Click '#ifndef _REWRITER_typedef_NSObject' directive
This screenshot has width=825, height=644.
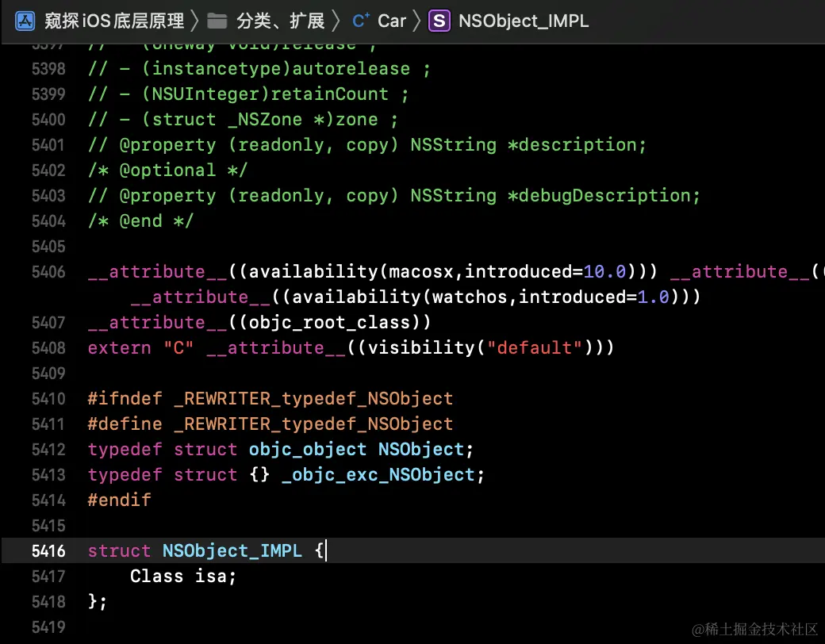click(x=270, y=399)
